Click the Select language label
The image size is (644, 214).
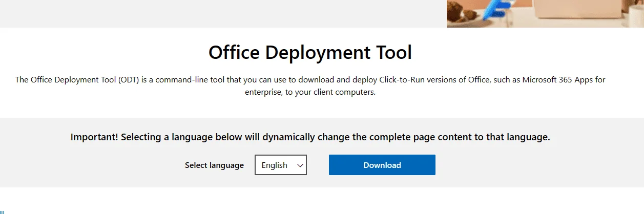click(214, 165)
